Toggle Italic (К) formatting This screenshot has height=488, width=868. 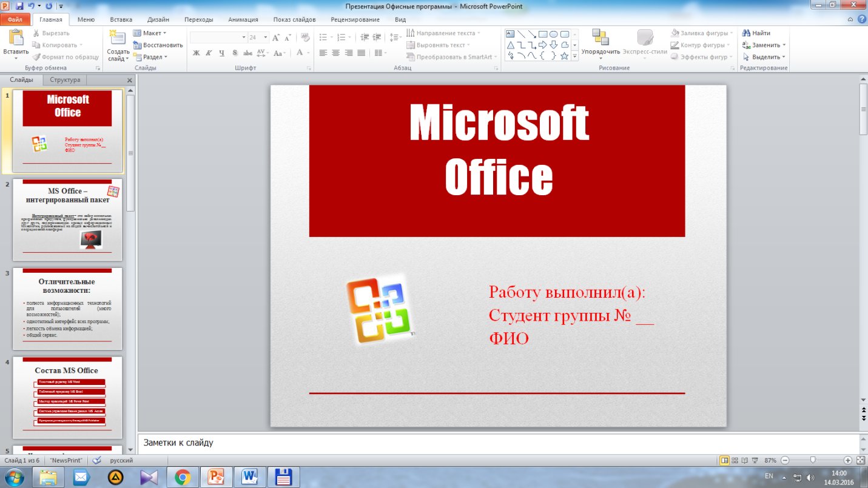pos(209,53)
